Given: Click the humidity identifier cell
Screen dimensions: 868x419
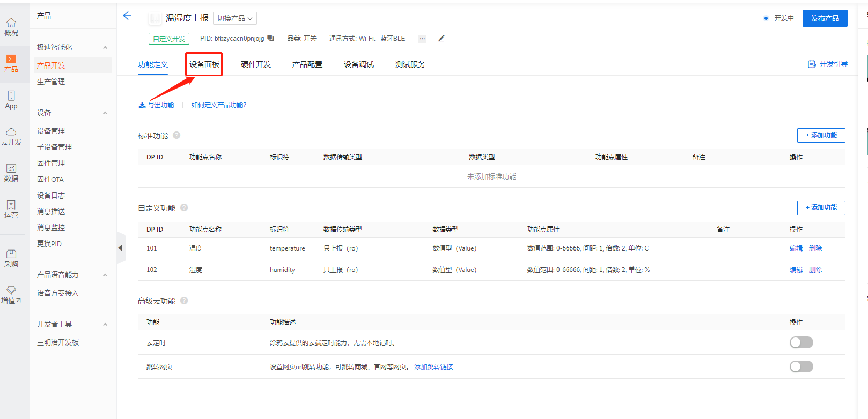Looking at the screenshot, I should click(283, 270).
